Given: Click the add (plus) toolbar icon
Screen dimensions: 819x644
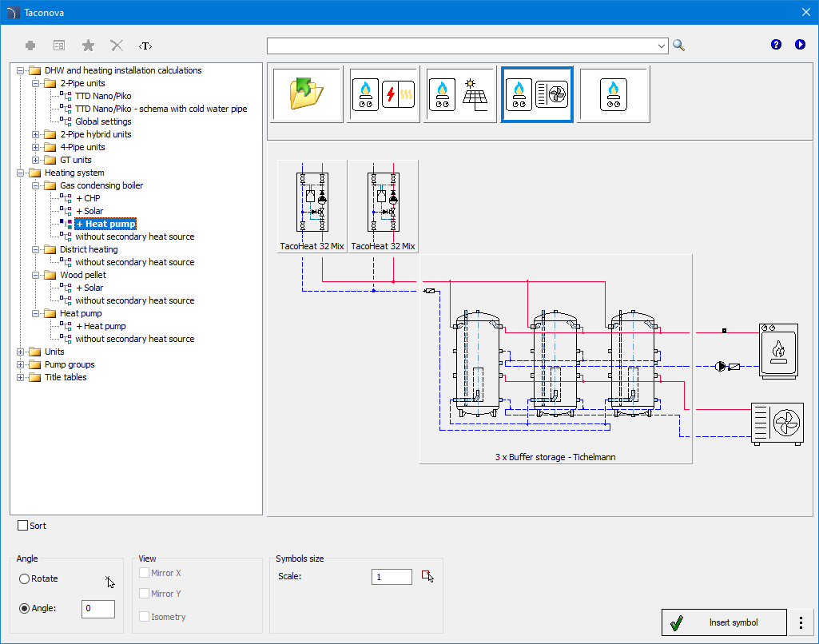Looking at the screenshot, I should point(30,46).
